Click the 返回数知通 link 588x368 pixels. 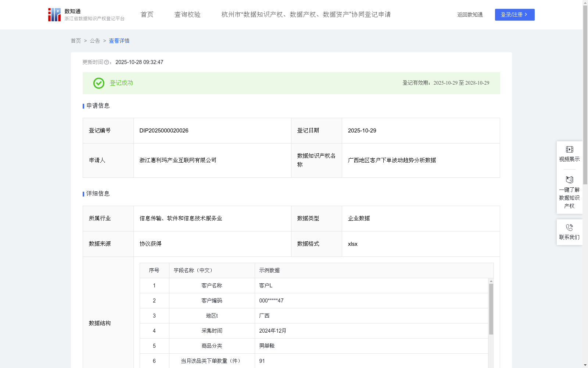pyautogui.click(x=470, y=15)
